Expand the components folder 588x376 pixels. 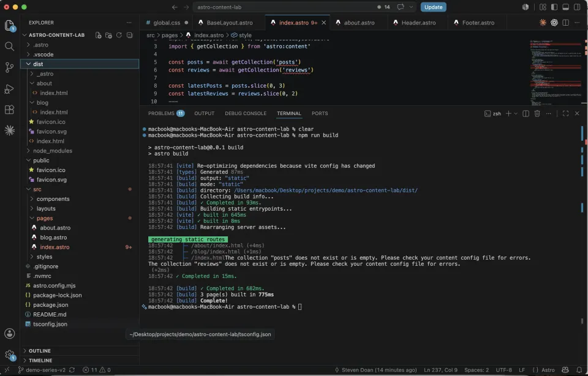coord(80,198)
